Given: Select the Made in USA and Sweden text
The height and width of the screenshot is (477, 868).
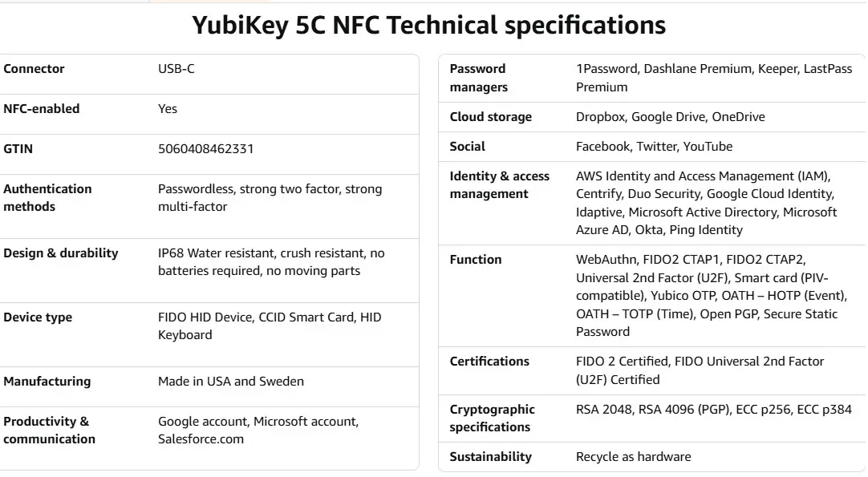Looking at the screenshot, I should 231,382.
